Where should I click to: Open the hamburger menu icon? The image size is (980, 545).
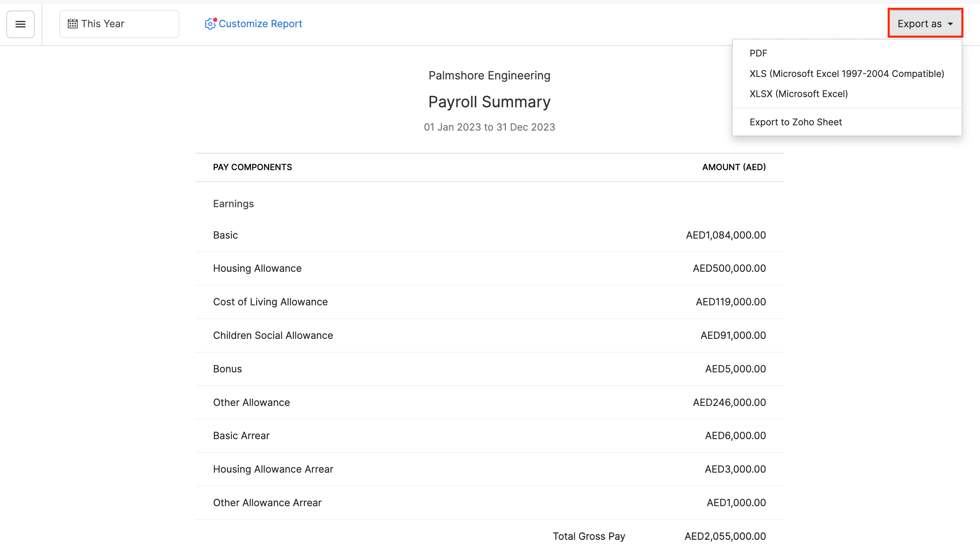point(20,24)
